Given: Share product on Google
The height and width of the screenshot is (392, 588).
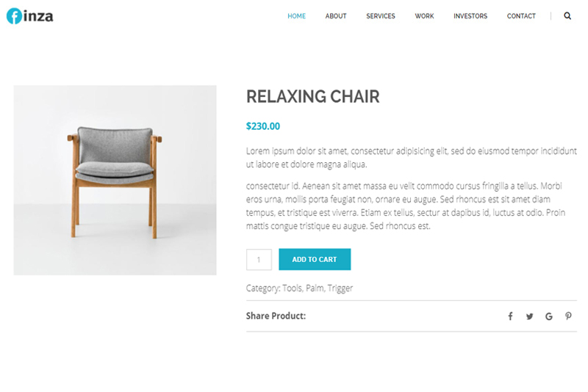Looking at the screenshot, I should pyautogui.click(x=549, y=316).
